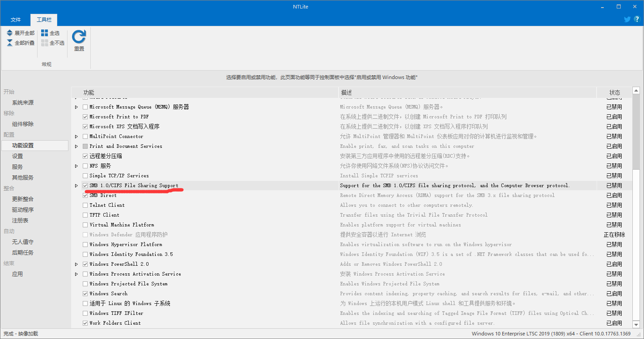The image size is (644, 339).
Task: Open 驱动程序 in the sidebar
Action: (23, 210)
